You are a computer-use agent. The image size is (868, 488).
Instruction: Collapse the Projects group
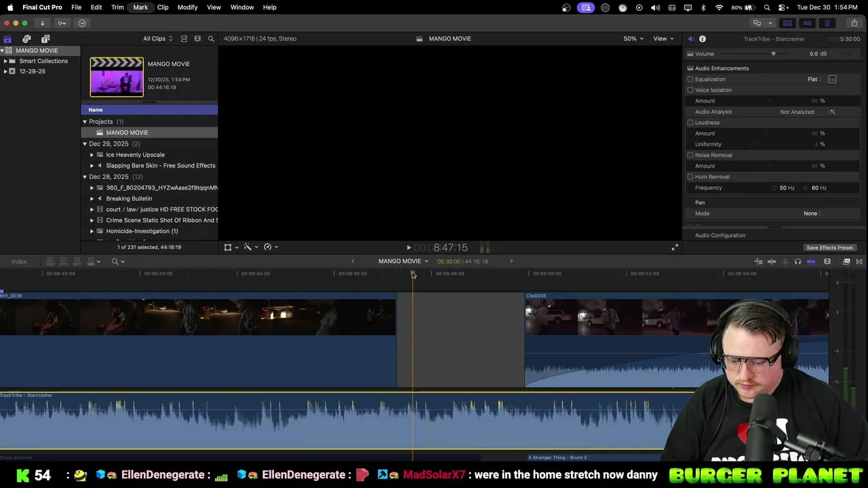coord(85,122)
